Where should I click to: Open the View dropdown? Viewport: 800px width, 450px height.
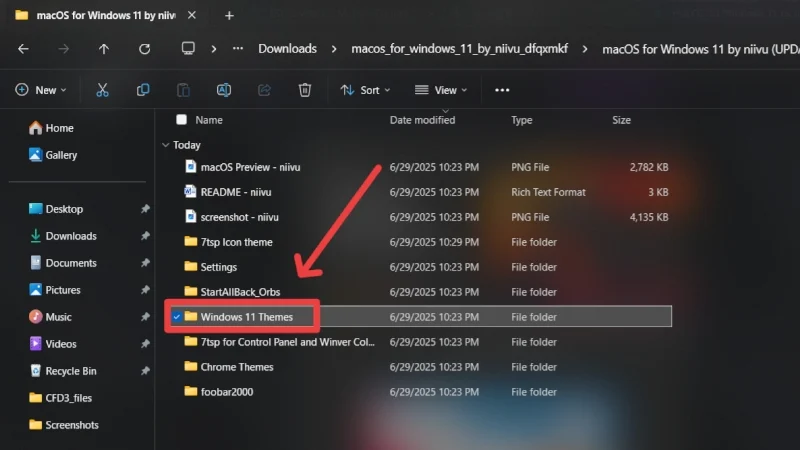click(441, 90)
